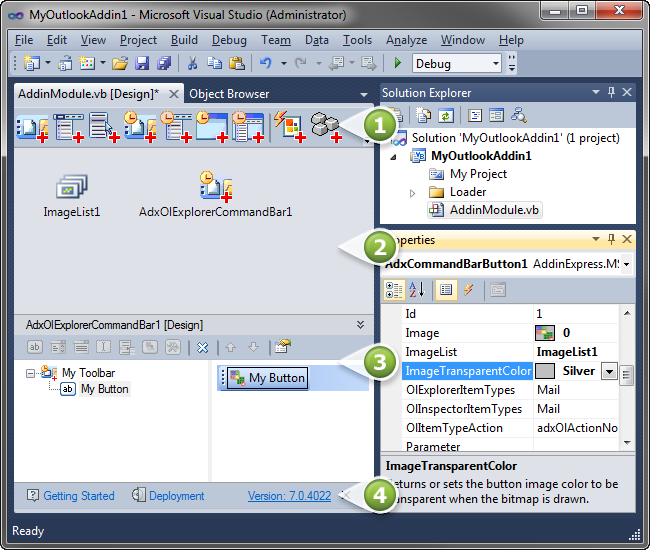The image size is (650, 550).
Task: Add an ADXCommandBar via first designer icon
Action: tap(32, 127)
